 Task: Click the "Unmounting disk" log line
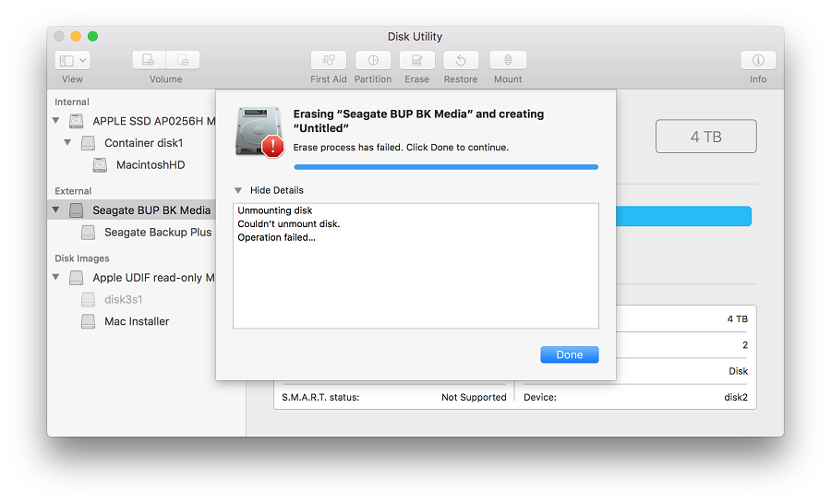pyautogui.click(x=274, y=210)
